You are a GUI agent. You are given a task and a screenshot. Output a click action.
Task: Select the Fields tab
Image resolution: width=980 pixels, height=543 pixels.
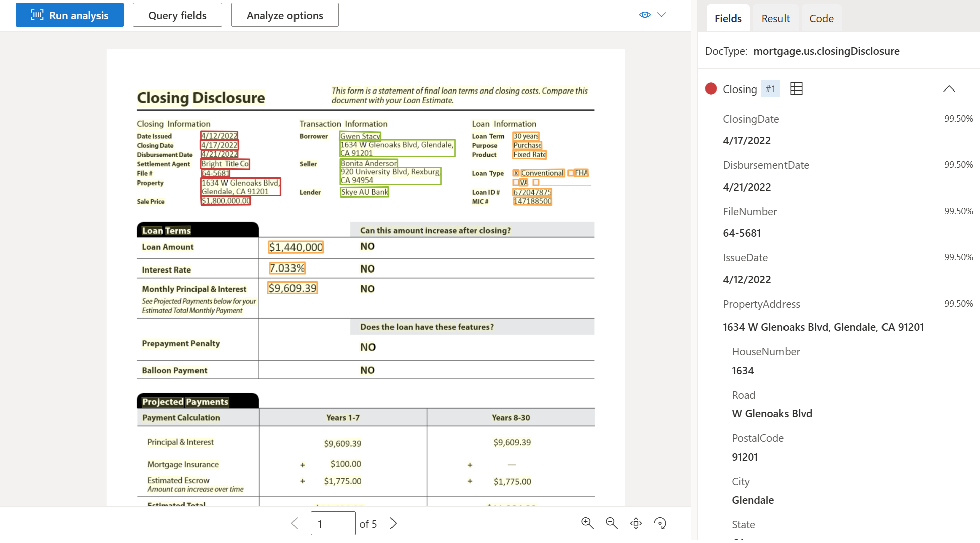pos(727,18)
